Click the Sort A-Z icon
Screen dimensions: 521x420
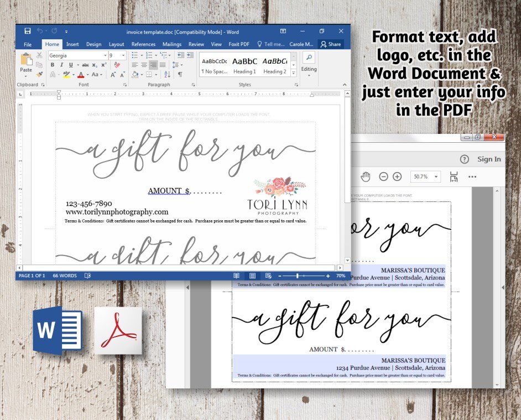[167, 75]
